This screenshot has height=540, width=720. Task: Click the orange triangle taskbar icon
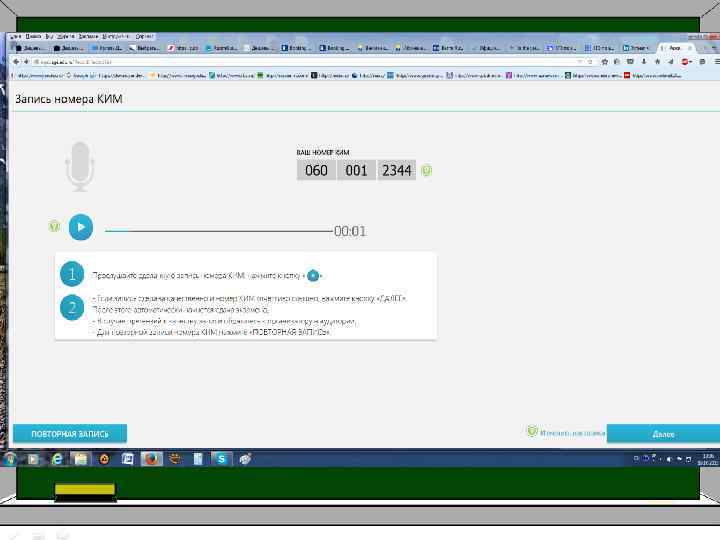pos(104,459)
